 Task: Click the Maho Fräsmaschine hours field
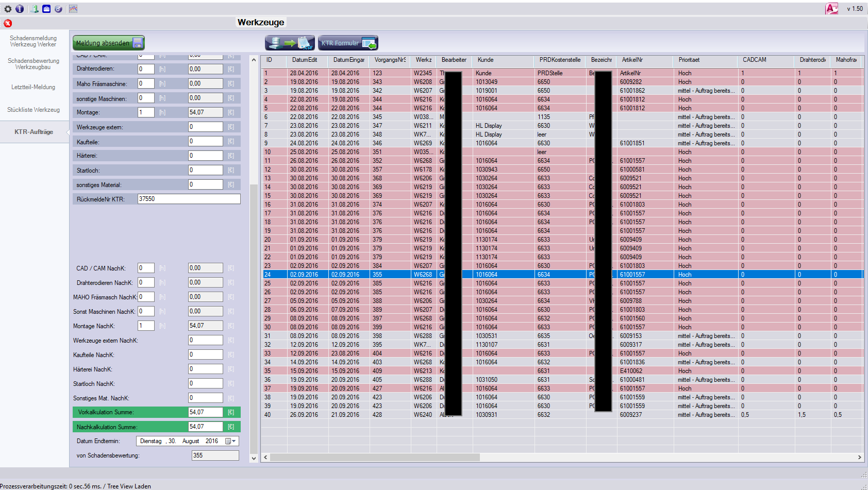[x=146, y=83]
